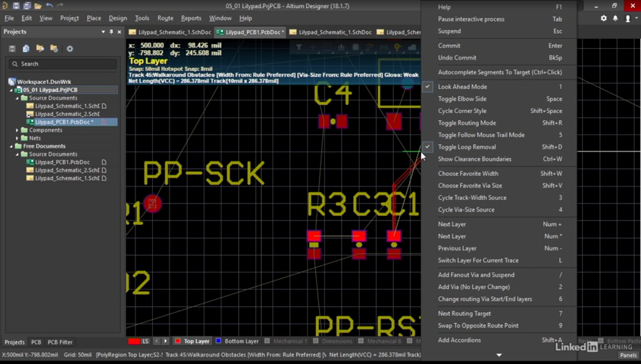The height and width of the screenshot is (364, 641).
Task: Open Projects panel settings gear
Action: [70, 49]
